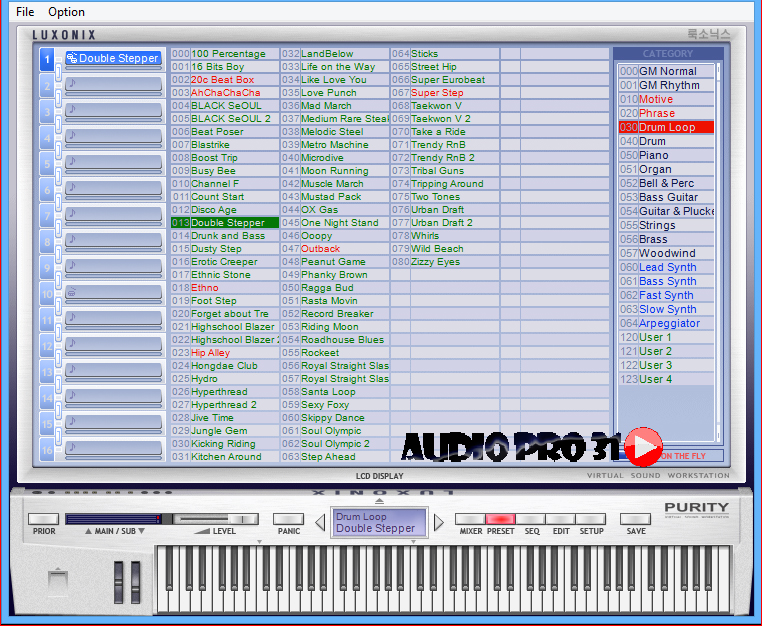
Task: Select the Arpeggiator category
Action: (x=666, y=323)
